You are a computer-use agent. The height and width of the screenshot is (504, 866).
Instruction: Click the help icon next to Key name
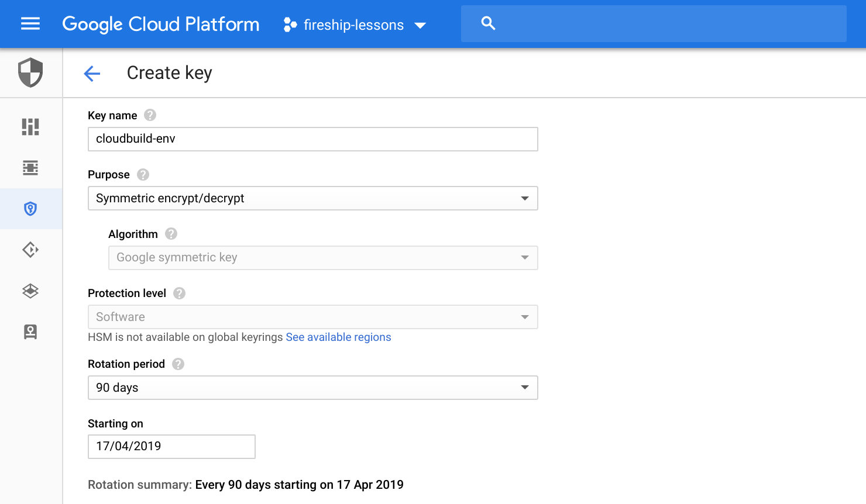[x=150, y=115]
